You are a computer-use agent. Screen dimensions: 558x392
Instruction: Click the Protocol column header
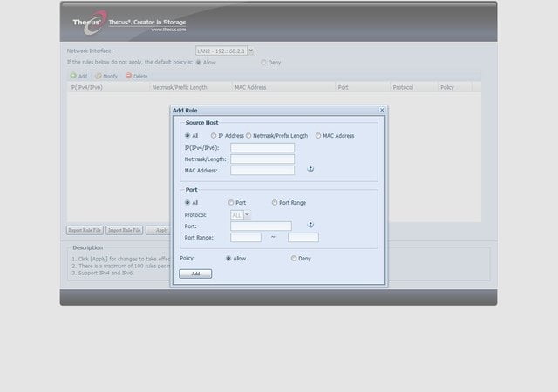pos(414,87)
